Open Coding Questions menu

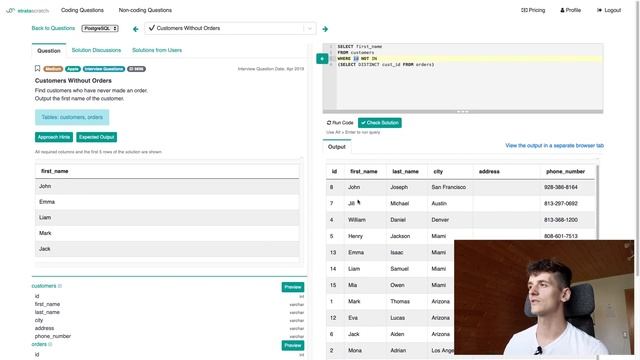coord(82,10)
